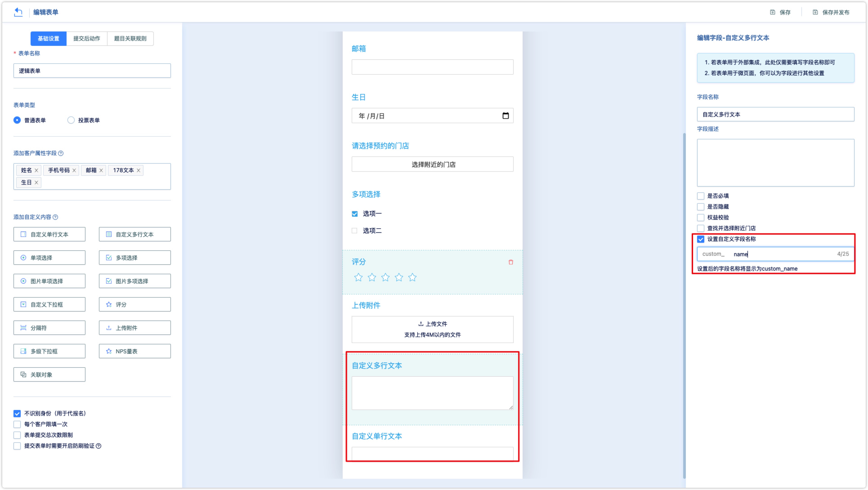The image size is (868, 490).
Task: Click the third rating star
Action: 385,278
